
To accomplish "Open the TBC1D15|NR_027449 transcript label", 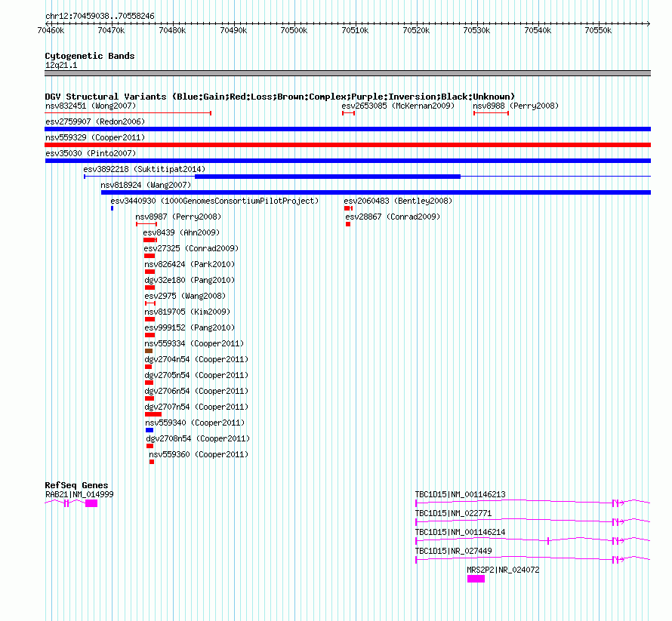I will point(454,551).
